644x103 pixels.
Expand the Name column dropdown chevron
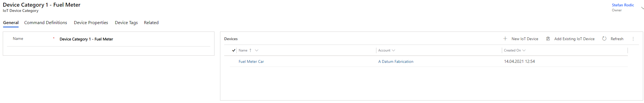[257, 50]
